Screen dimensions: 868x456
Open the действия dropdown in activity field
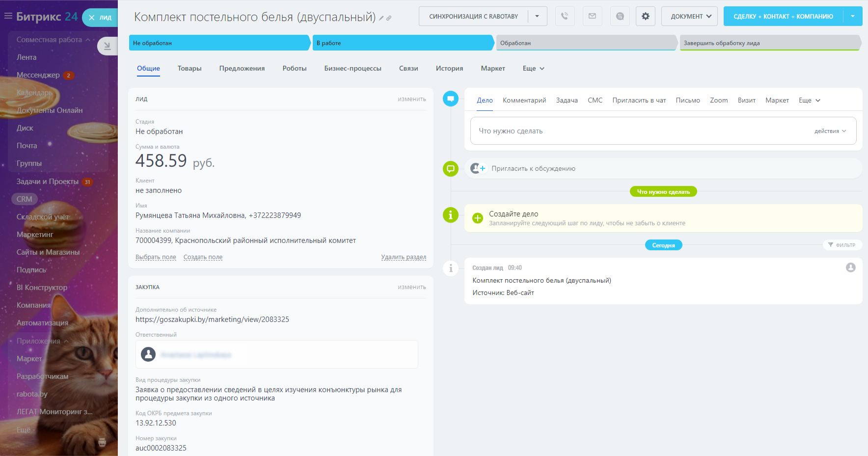(x=830, y=131)
